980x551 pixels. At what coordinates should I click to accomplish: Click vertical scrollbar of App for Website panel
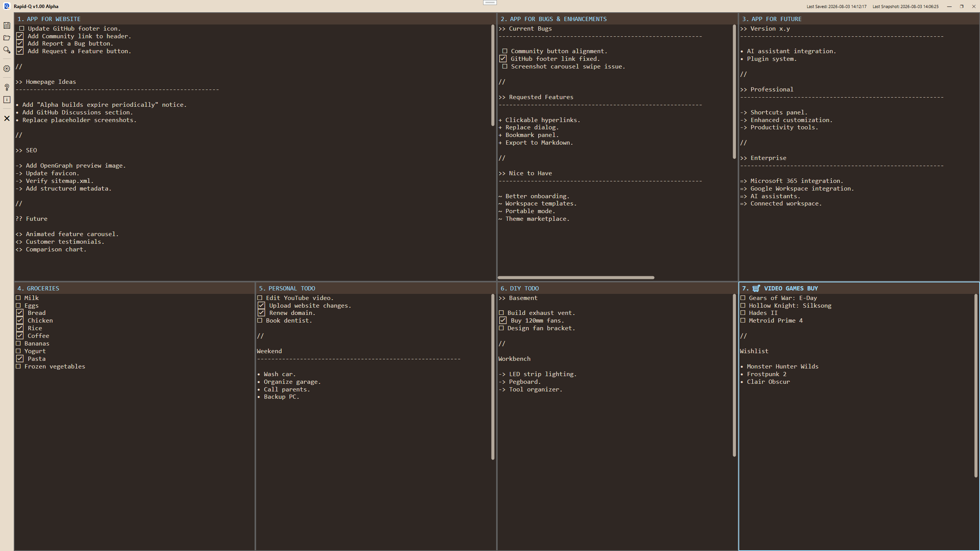(493, 75)
